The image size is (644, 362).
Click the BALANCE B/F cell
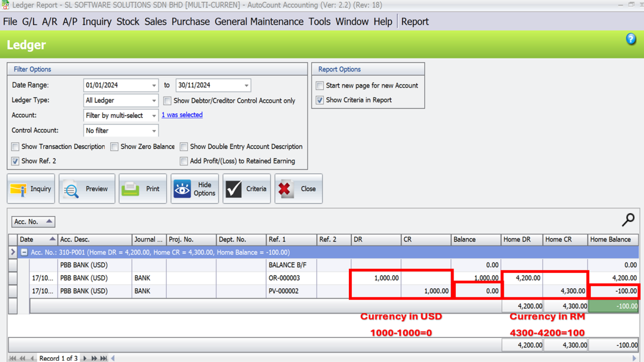tap(291, 265)
